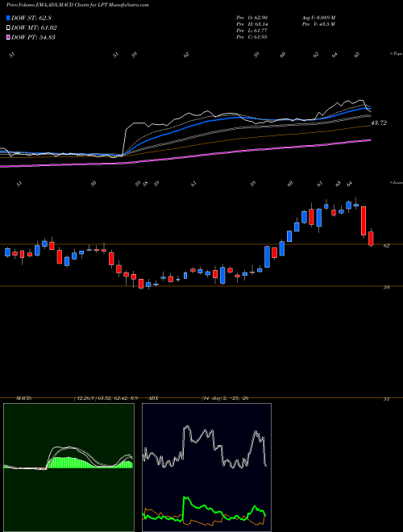Select the 'DOW PT: 54.83' legend text
The image size is (403, 532).
[33, 37]
